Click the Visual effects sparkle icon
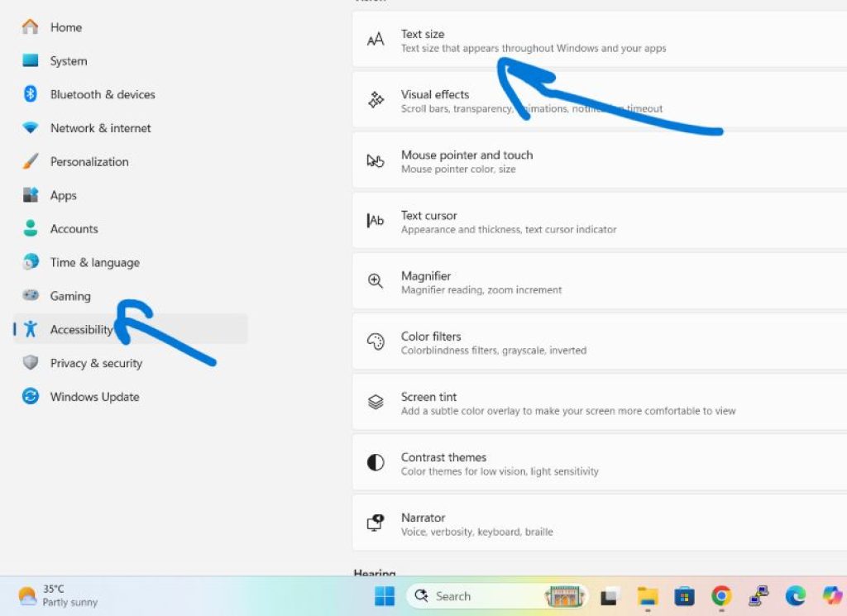The width and height of the screenshot is (847, 616). click(376, 100)
